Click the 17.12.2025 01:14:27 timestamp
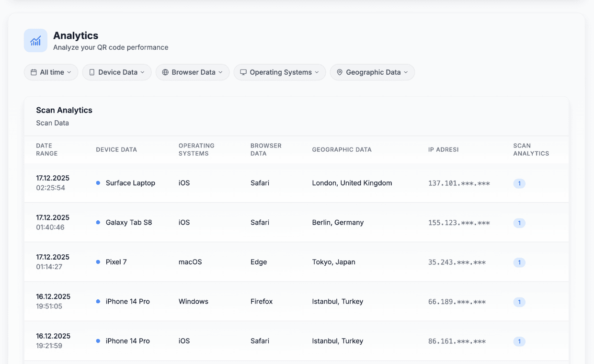This screenshot has height=364, width=594. coord(53,262)
